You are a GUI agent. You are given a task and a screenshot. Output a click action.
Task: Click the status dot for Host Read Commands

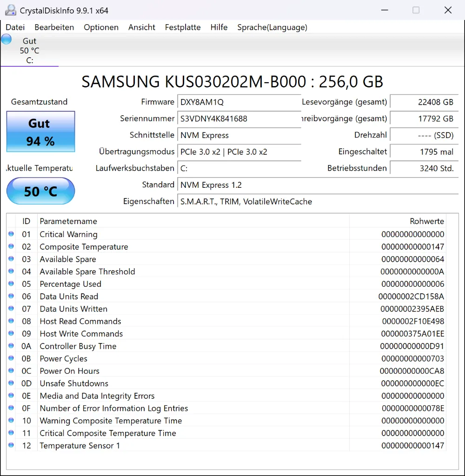click(11, 321)
